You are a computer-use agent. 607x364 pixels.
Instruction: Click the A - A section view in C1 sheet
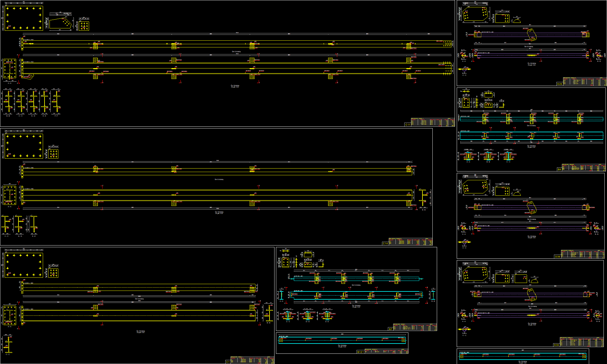[x=10, y=316]
